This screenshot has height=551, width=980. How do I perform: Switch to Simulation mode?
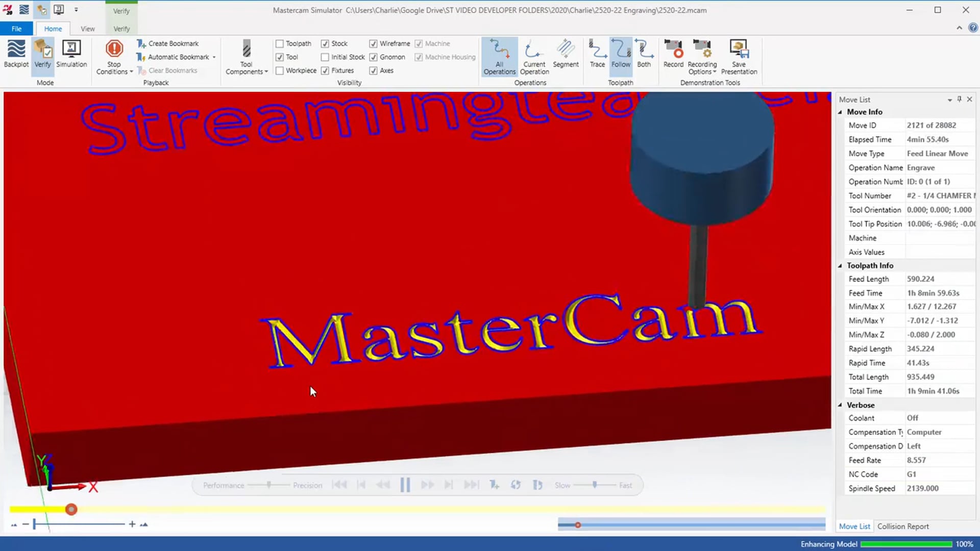pyautogui.click(x=71, y=54)
